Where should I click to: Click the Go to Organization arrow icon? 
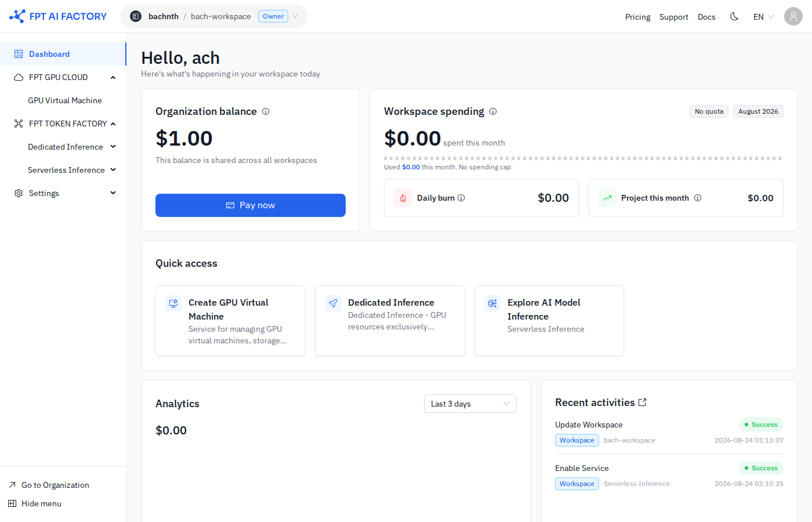coord(12,485)
